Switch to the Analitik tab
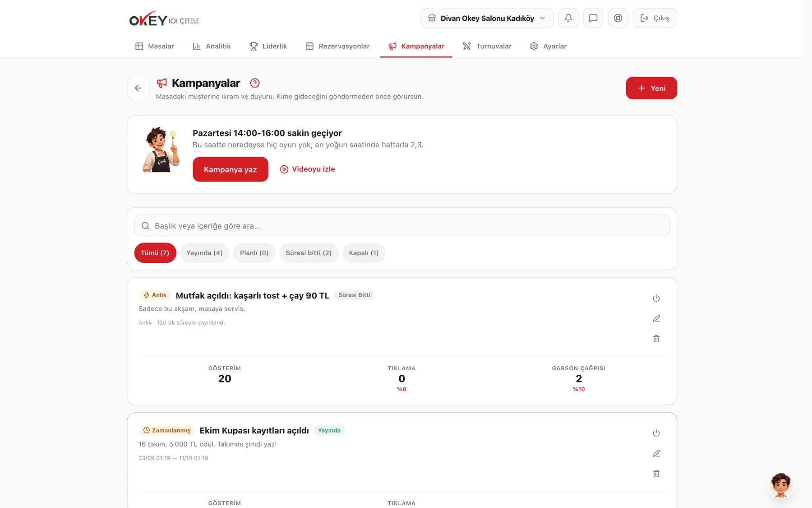This screenshot has height=508, width=812. coord(212,46)
